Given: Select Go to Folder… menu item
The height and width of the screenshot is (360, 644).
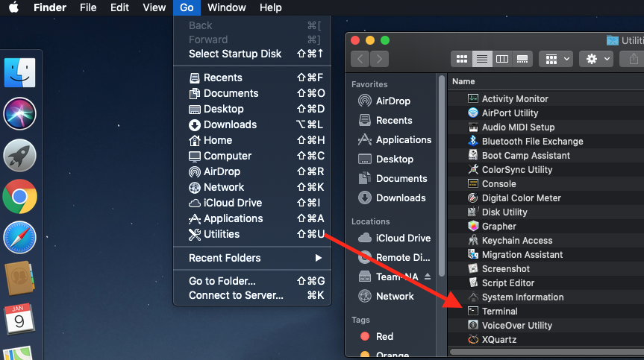Looking at the screenshot, I should pos(222,281).
